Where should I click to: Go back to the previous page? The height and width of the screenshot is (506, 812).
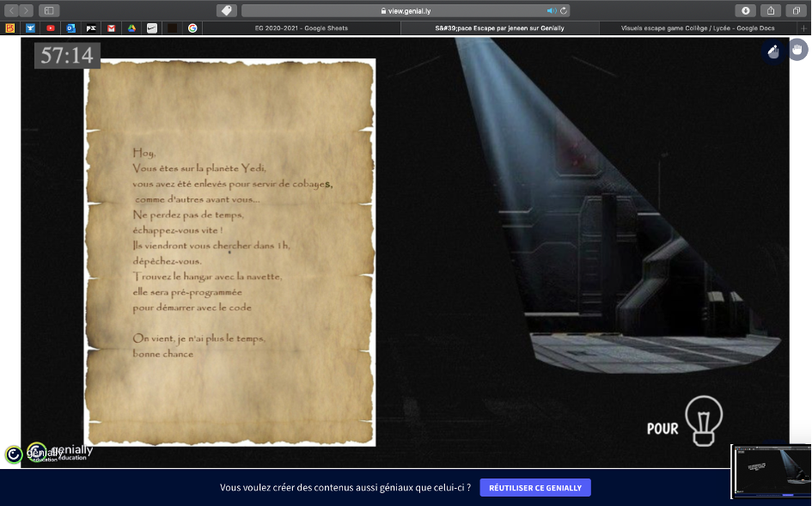(x=11, y=10)
